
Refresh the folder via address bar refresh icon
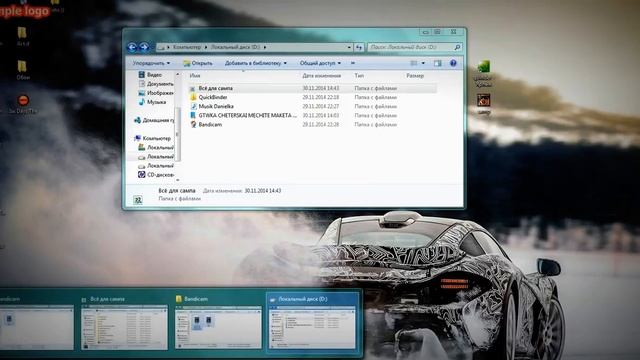coord(359,47)
